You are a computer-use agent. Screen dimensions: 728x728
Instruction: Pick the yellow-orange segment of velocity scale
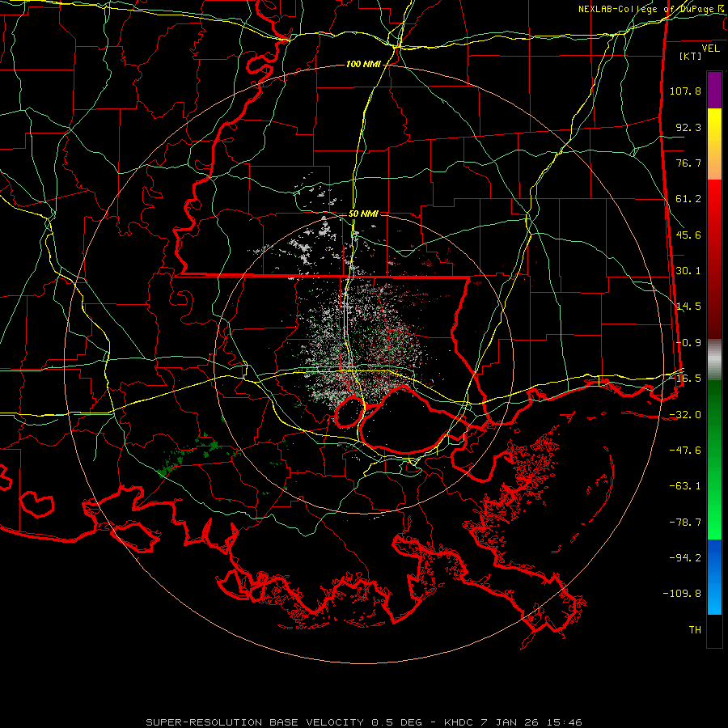point(714,144)
